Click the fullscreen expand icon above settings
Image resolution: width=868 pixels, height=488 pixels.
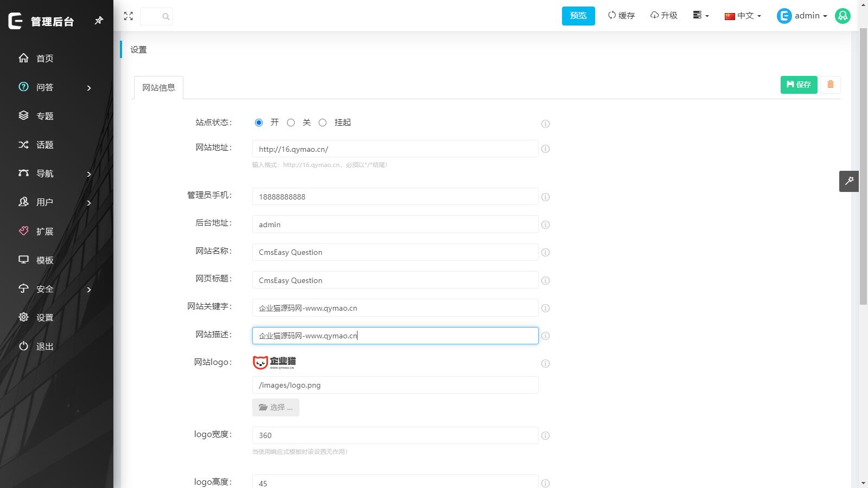click(129, 16)
